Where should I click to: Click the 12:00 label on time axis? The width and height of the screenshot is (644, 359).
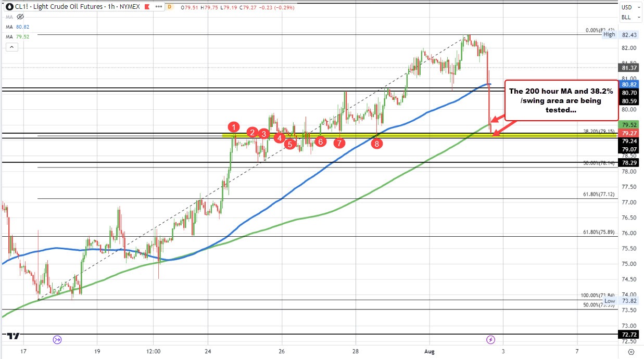click(154, 352)
